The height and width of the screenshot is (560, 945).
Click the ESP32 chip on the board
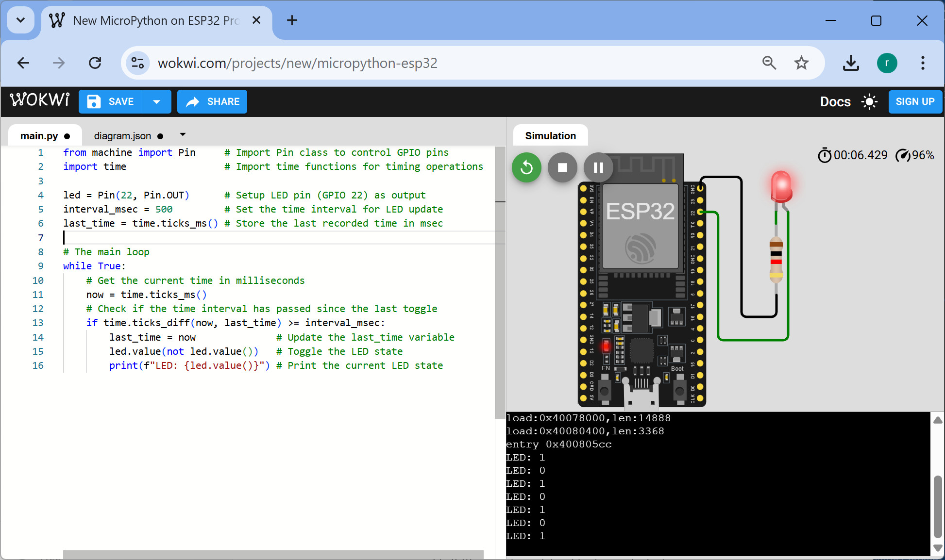coord(640,226)
